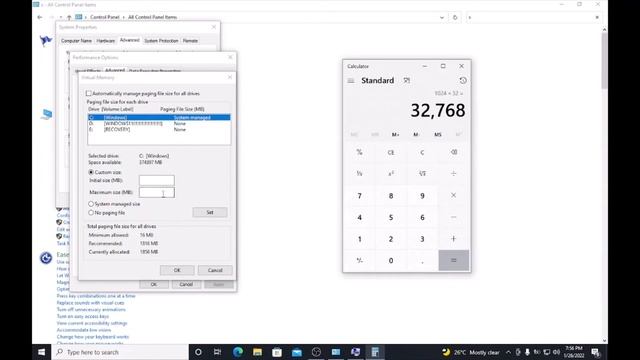Click the x squared key

click(x=391, y=174)
